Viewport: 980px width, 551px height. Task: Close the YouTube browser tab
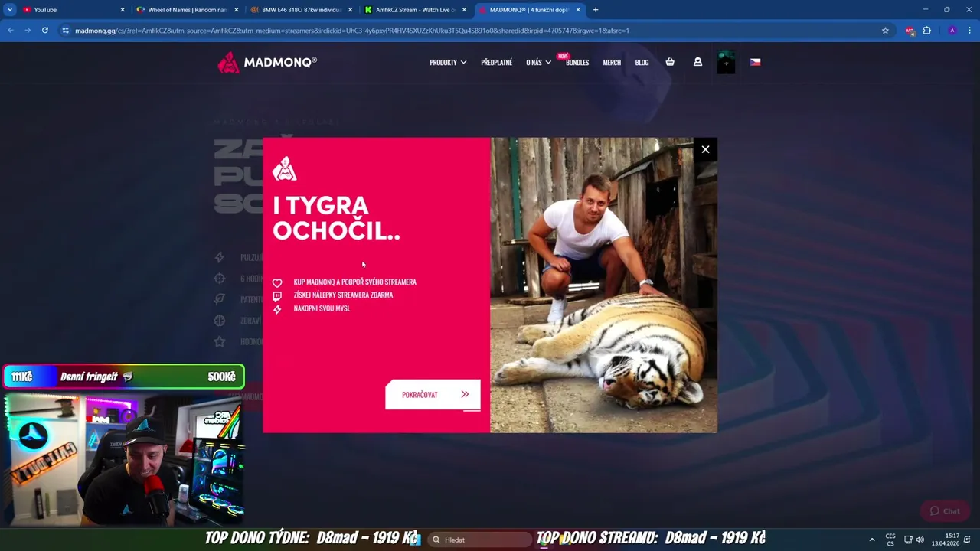point(122,10)
